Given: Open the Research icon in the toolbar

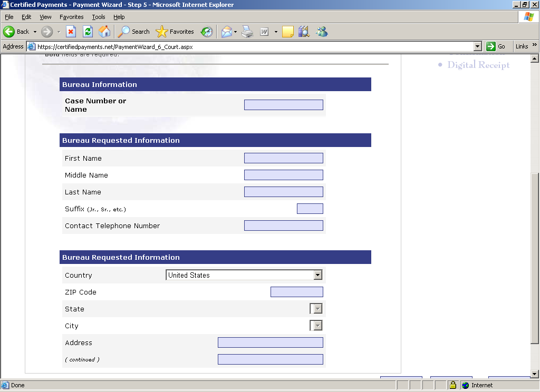Looking at the screenshot, I should (303, 32).
